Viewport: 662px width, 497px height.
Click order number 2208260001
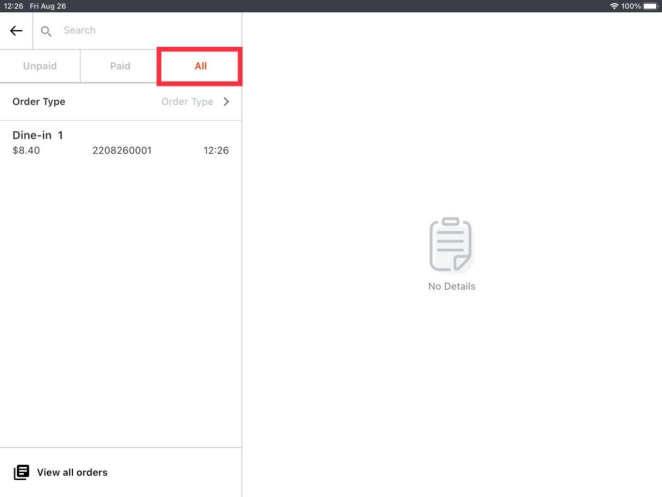121,151
